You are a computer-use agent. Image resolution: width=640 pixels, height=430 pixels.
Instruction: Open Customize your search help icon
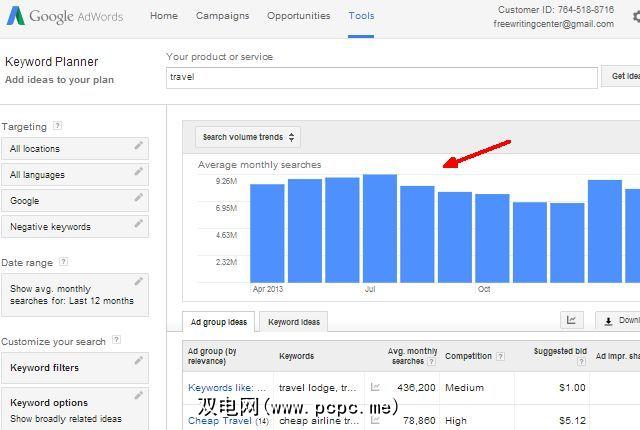click(116, 339)
